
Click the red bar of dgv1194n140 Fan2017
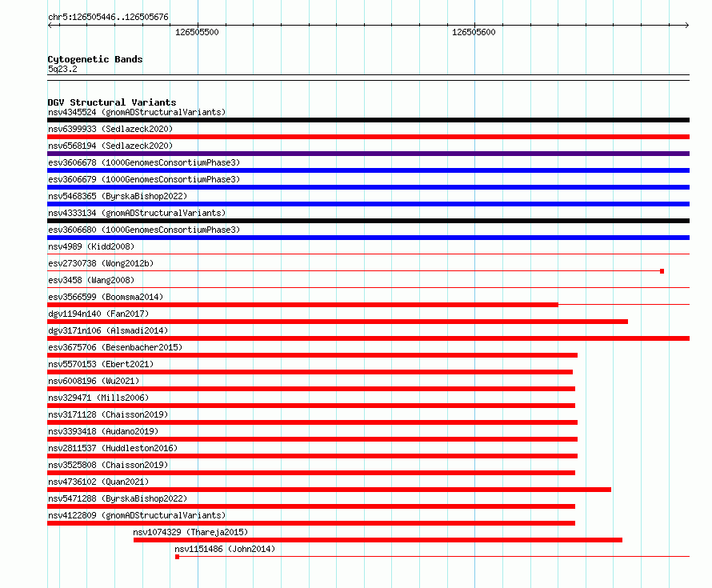[x=338, y=322]
